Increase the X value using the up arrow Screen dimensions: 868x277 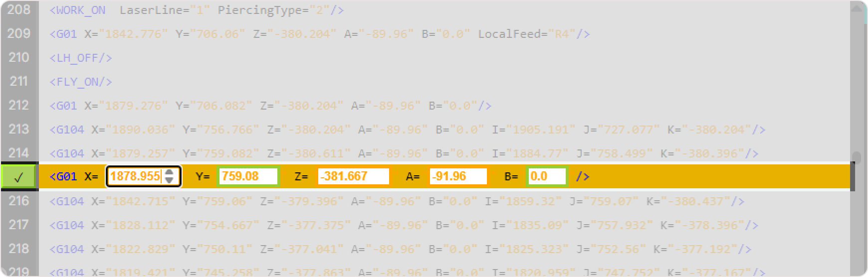tap(170, 172)
